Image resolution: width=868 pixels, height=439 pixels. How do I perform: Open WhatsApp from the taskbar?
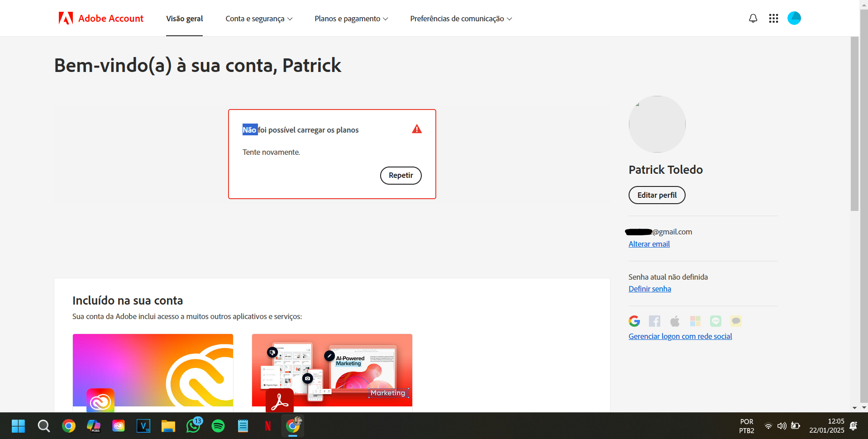193,426
